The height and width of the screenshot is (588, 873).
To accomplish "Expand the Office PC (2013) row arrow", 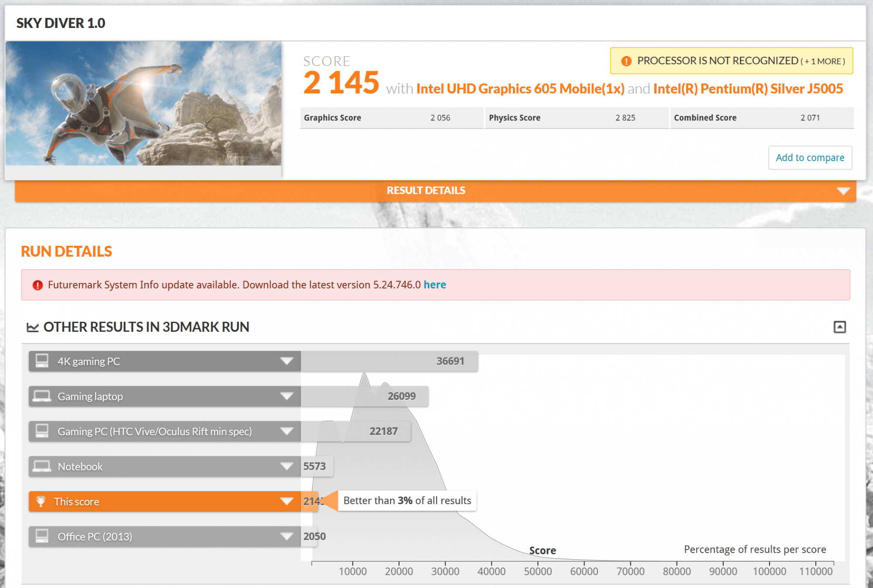I will 287,536.
